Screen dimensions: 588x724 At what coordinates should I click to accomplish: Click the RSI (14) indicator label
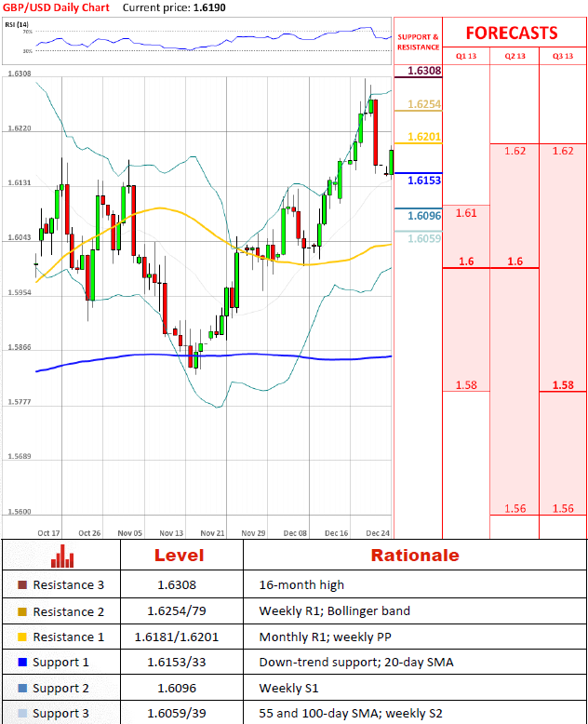17,24
